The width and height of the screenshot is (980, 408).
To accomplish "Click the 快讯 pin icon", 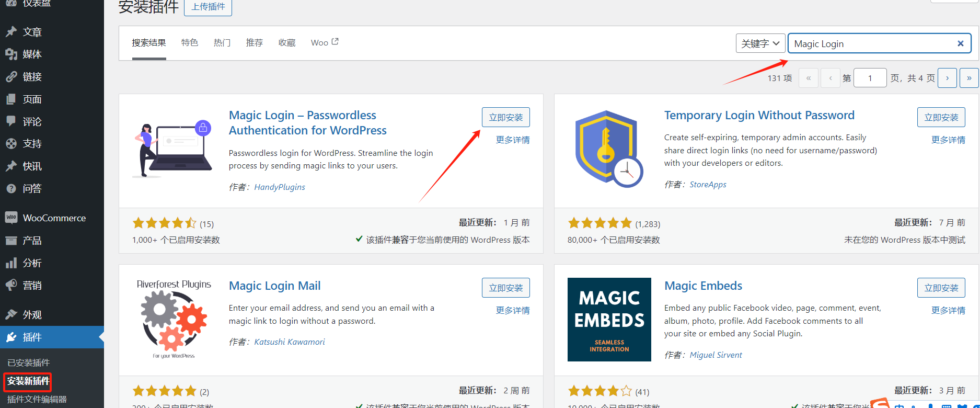I will tap(11, 166).
